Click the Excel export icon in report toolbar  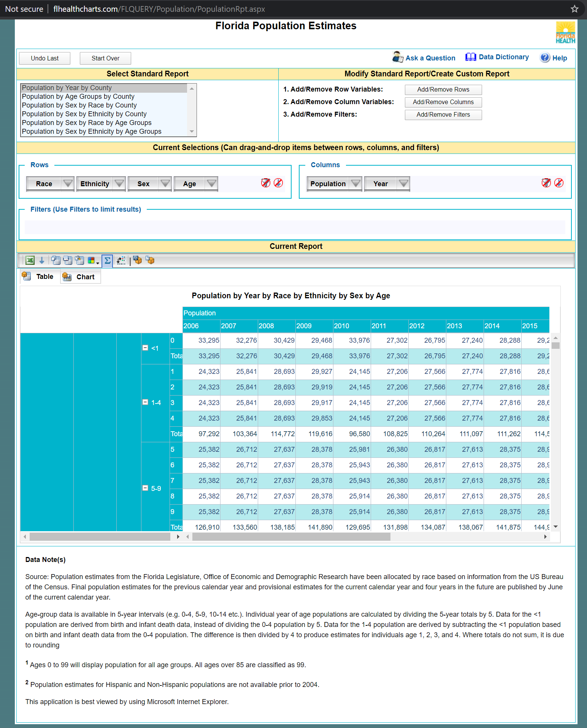(30, 260)
